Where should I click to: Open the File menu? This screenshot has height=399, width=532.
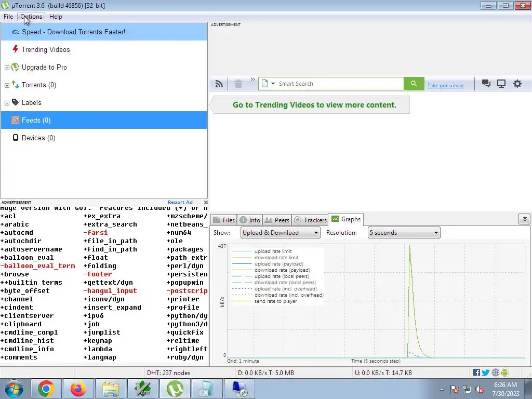(8, 17)
